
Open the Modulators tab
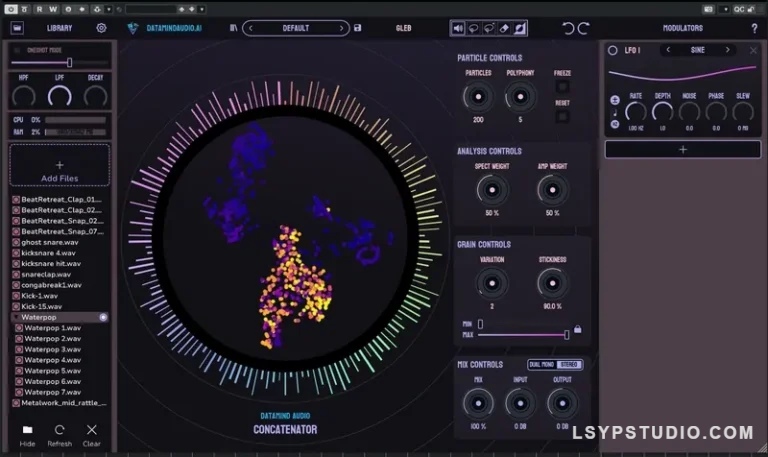pyautogui.click(x=682, y=28)
